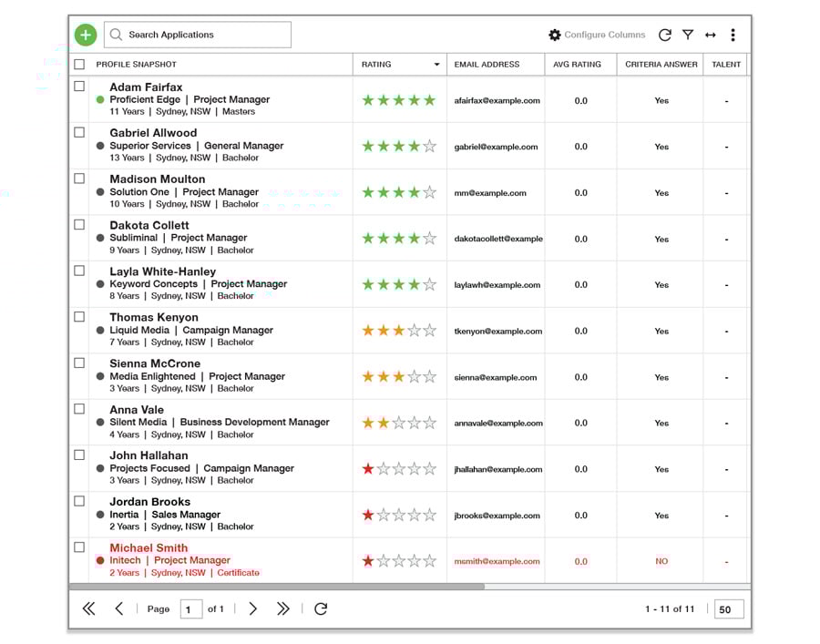Click John Hallahan's one-star rating
Viewport: 820px width, 644px height.
(x=399, y=468)
